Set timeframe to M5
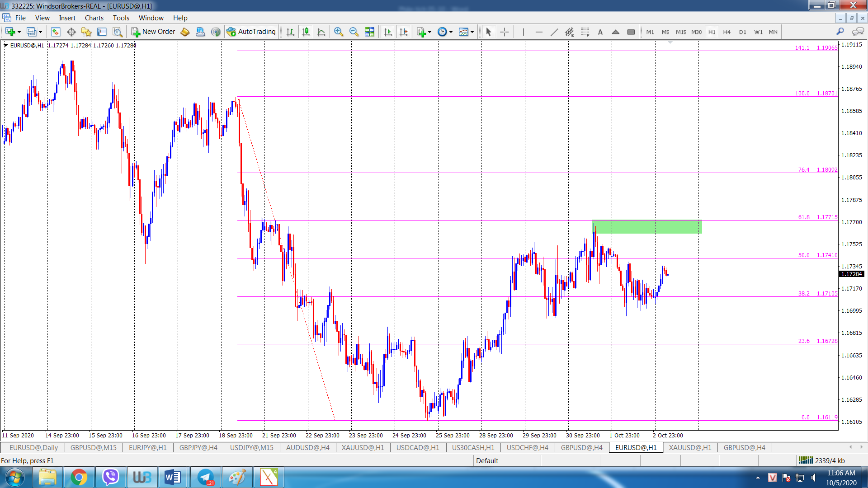This screenshot has height=488, width=868. [665, 32]
